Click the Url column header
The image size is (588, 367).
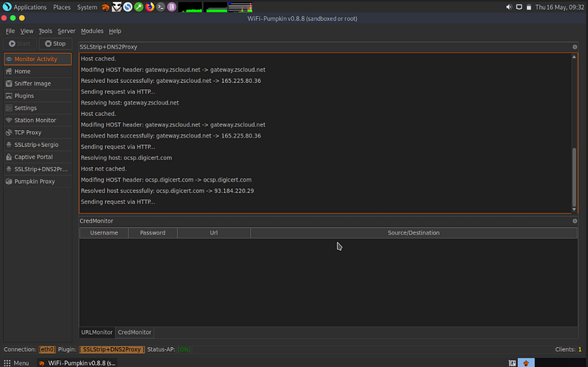(214, 232)
